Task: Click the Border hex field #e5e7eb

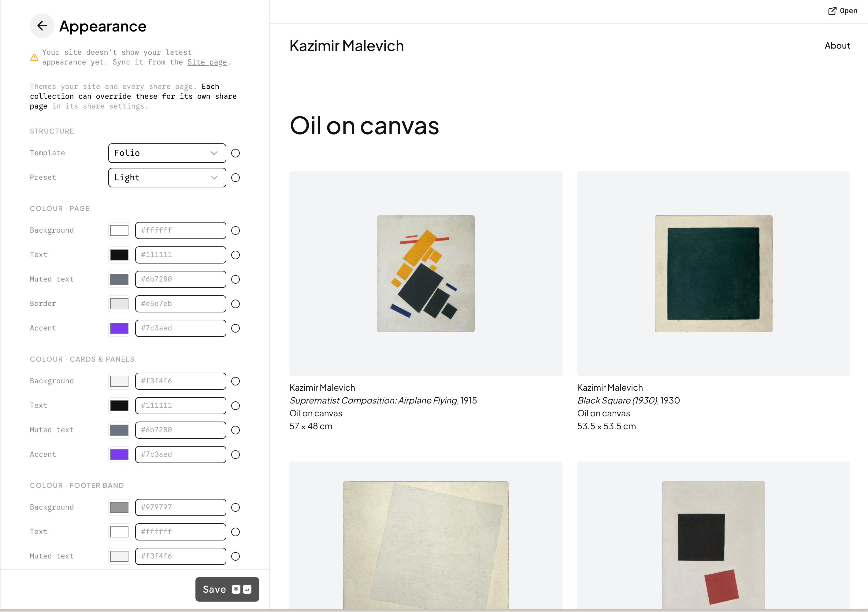Action: click(x=181, y=304)
